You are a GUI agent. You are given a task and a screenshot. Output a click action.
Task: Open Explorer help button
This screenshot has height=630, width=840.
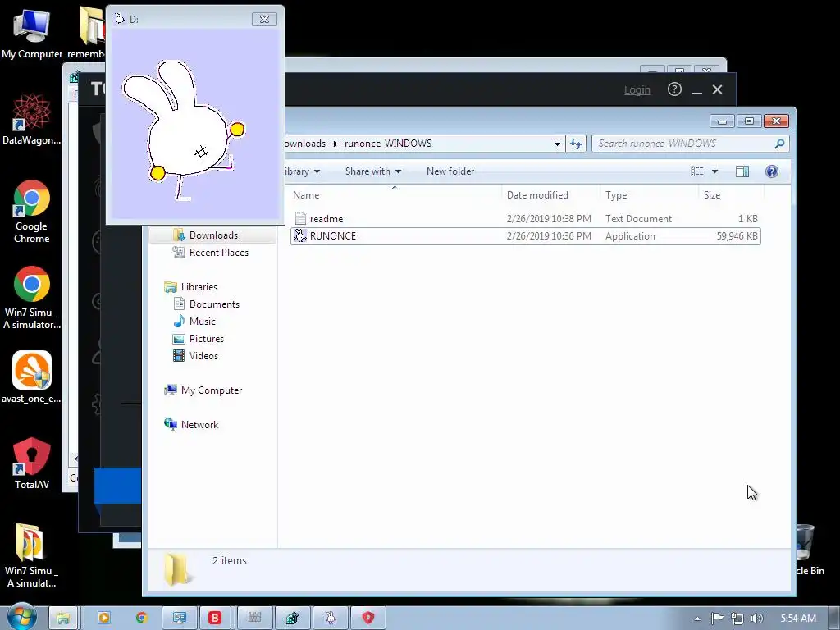(x=771, y=171)
